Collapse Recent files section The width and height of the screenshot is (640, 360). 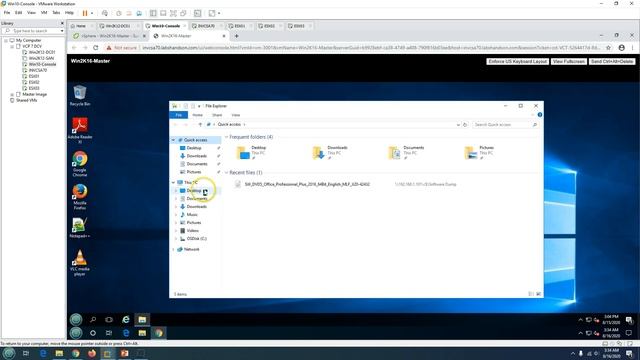(227, 173)
